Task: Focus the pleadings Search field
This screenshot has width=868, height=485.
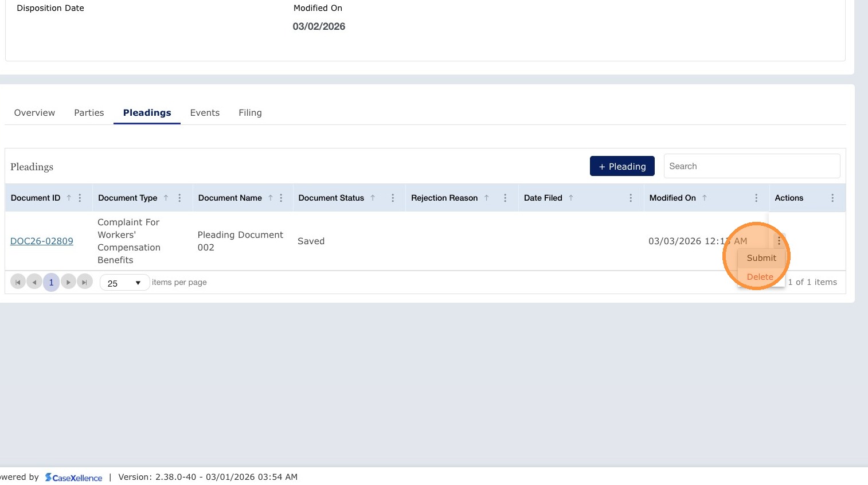Action: click(752, 166)
